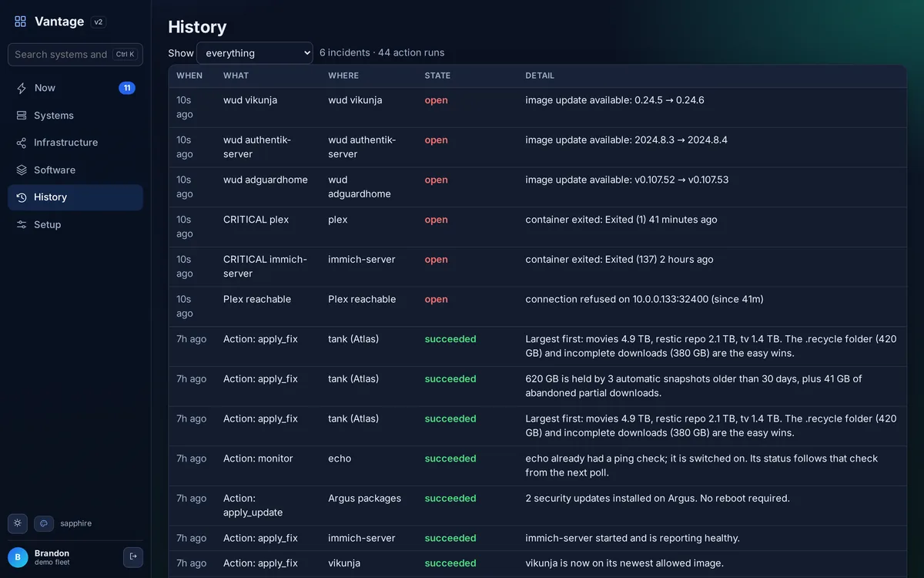
Task: Go to the Infrastructure page
Action: (75, 143)
